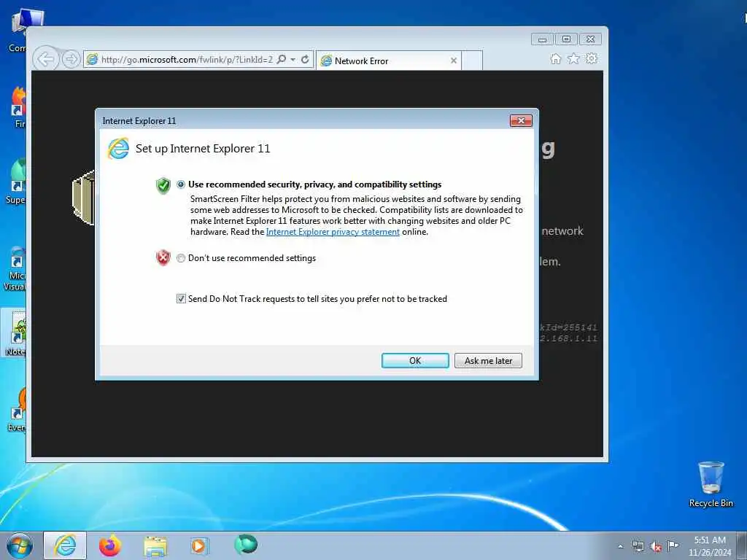This screenshot has height=560, width=747.
Task: Maximize the Internet Explorer window
Action: pos(566,39)
